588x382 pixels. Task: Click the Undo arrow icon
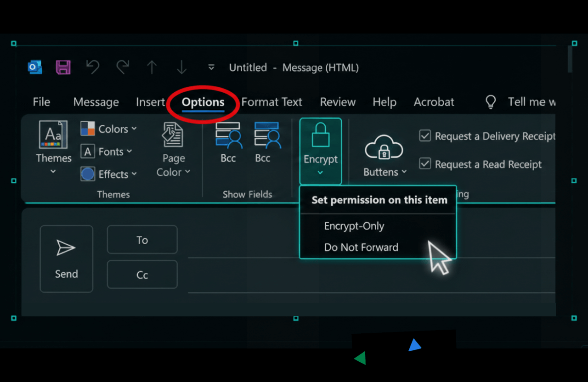92,67
